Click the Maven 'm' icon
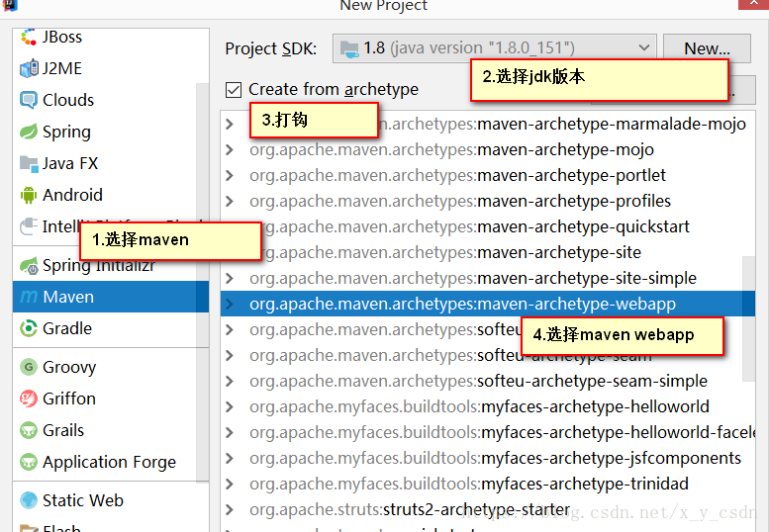The image size is (769, 532). [29, 297]
